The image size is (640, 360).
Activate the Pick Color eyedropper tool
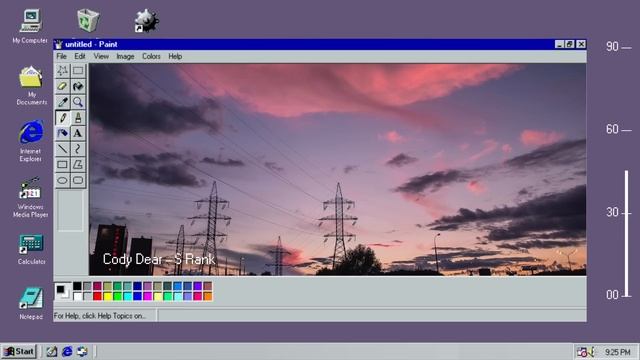[62, 102]
